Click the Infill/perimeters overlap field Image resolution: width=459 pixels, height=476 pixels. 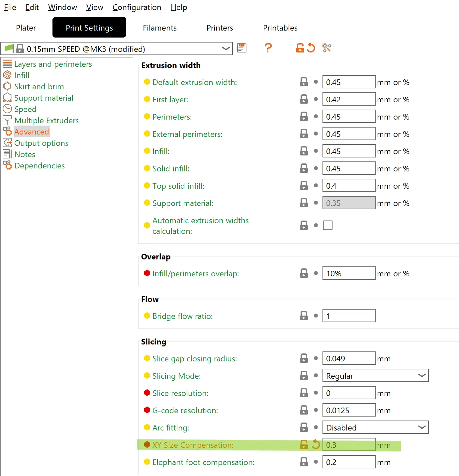click(349, 273)
